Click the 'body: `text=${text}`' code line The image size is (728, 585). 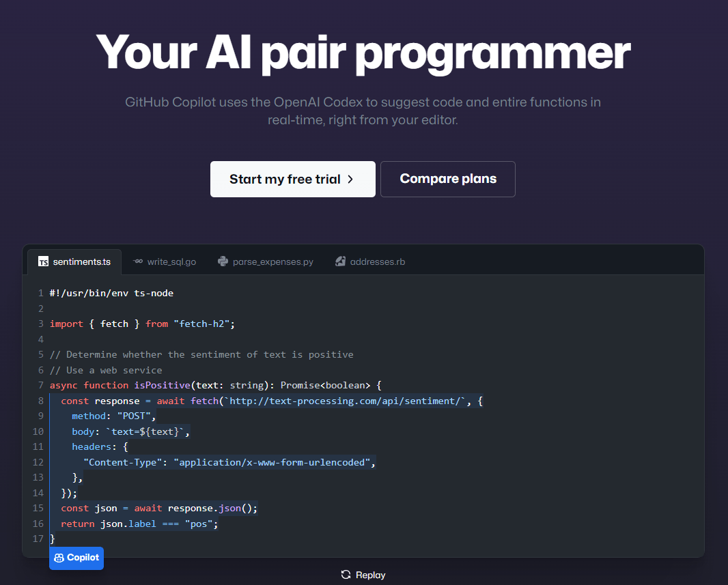[x=131, y=431]
